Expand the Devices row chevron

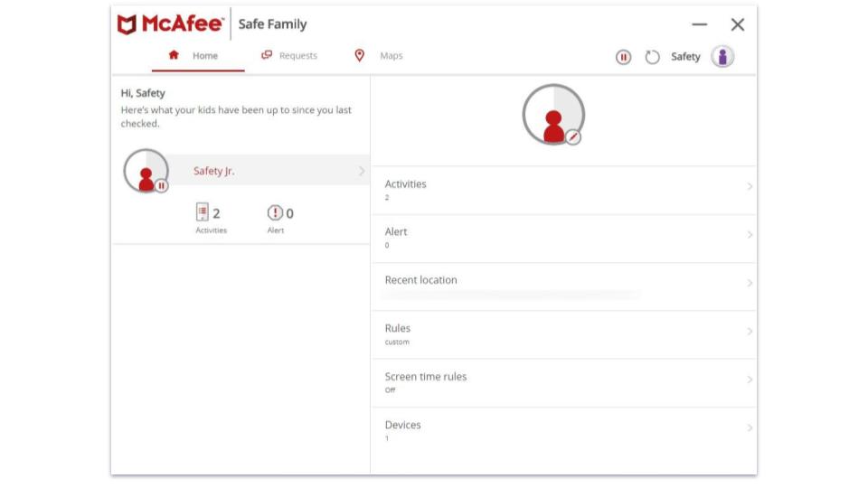750,427
